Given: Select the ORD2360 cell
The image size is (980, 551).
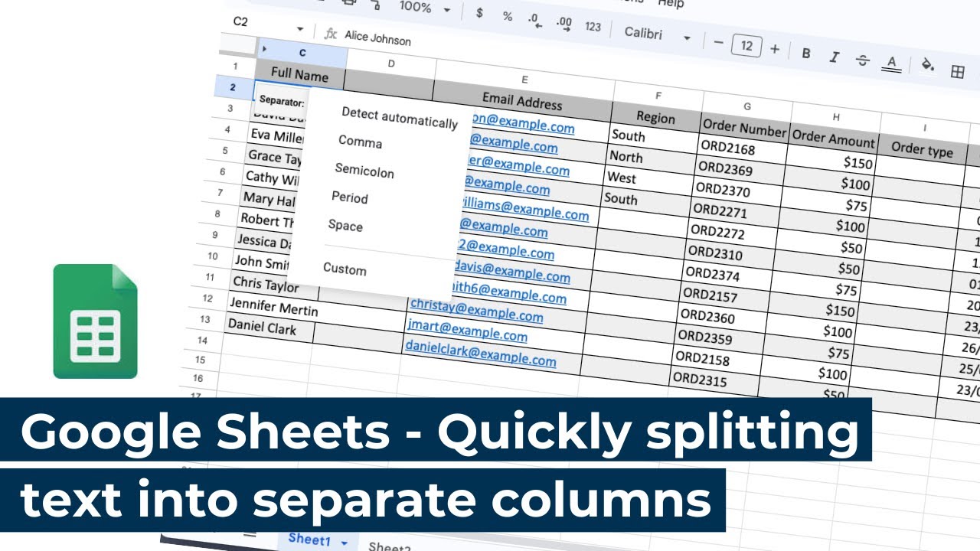Looking at the screenshot, I should tap(722, 316).
